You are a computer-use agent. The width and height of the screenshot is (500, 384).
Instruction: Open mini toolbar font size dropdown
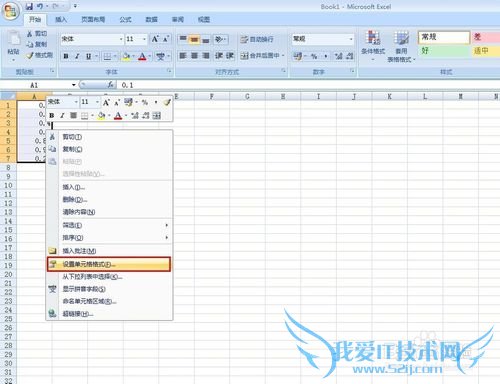[97, 102]
